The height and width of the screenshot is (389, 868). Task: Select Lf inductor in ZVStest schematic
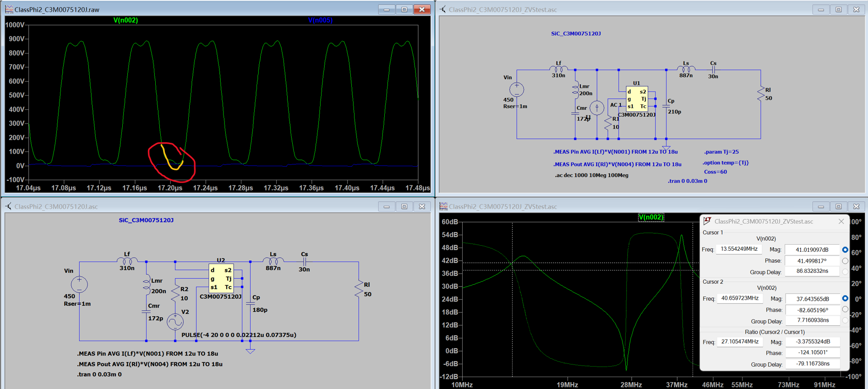[x=558, y=69]
